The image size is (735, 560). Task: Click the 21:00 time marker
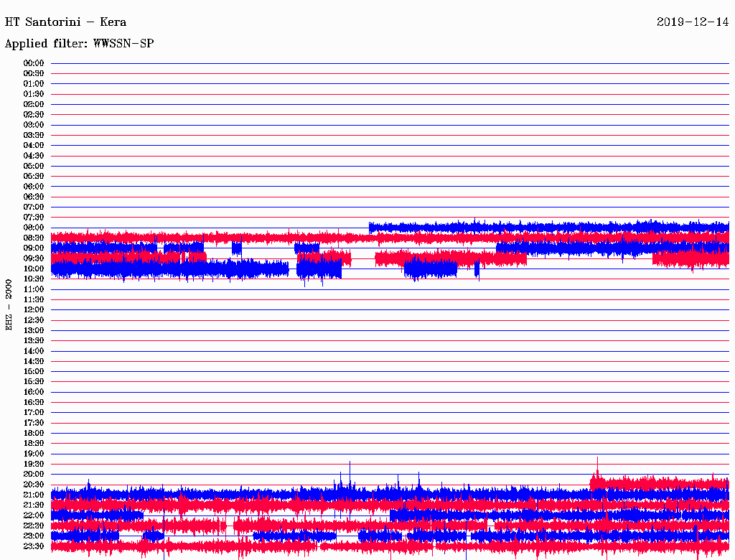coord(34,495)
